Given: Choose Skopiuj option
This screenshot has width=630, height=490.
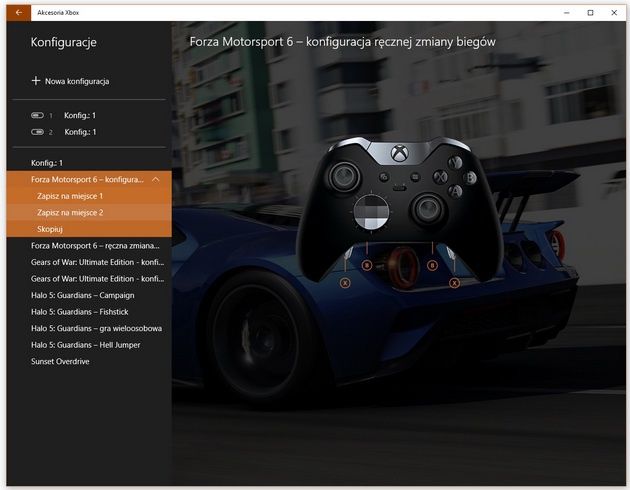Looking at the screenshot, I should point(89,229).
